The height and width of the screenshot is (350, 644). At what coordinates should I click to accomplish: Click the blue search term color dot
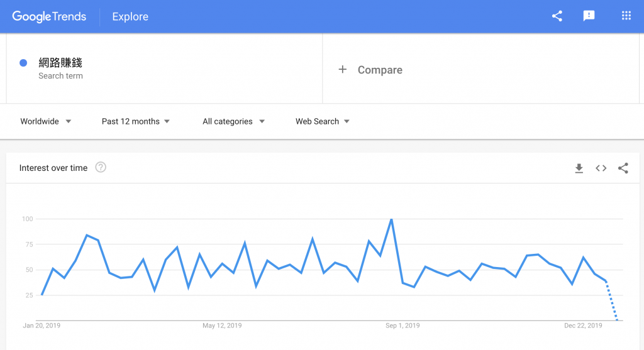click(x=23, y=63)
